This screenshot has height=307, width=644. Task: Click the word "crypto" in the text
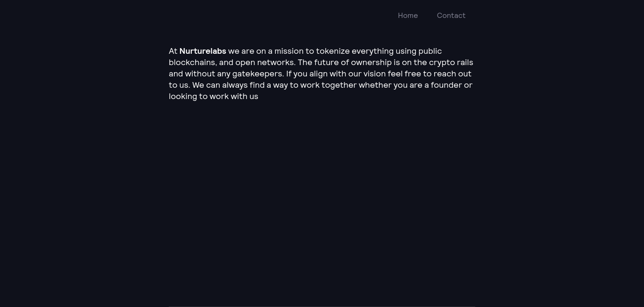click(442, 63)
